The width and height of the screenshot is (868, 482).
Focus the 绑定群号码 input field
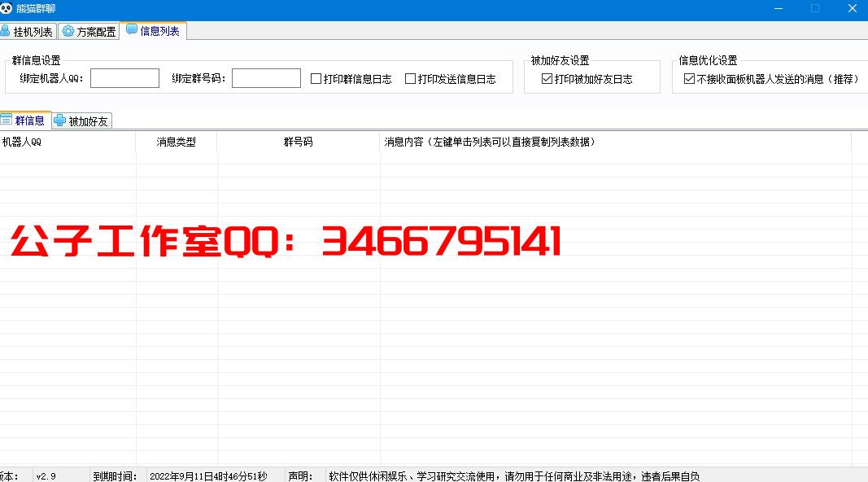266,78
